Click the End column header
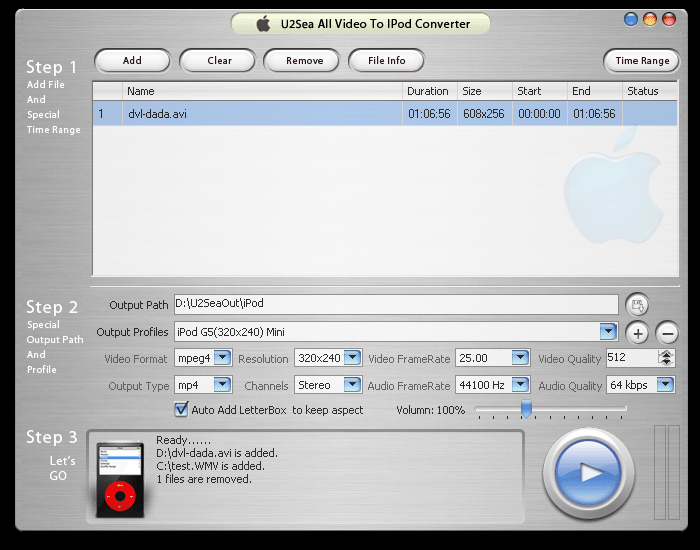700x550 pixels. tap(595, 91)
